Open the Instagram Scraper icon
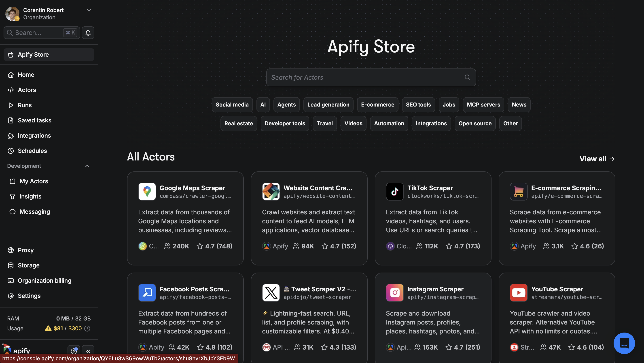This screenshot has height=363, width=644. [x=395, y=293]
